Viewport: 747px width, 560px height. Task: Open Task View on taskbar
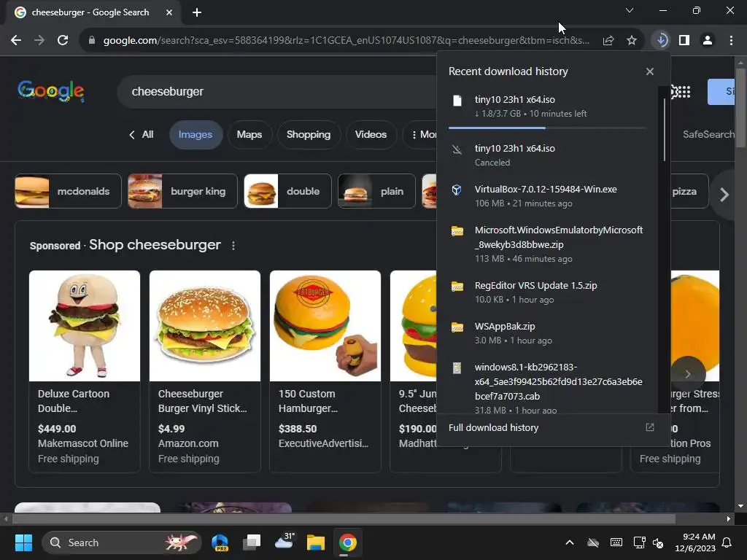coord(252,542)
